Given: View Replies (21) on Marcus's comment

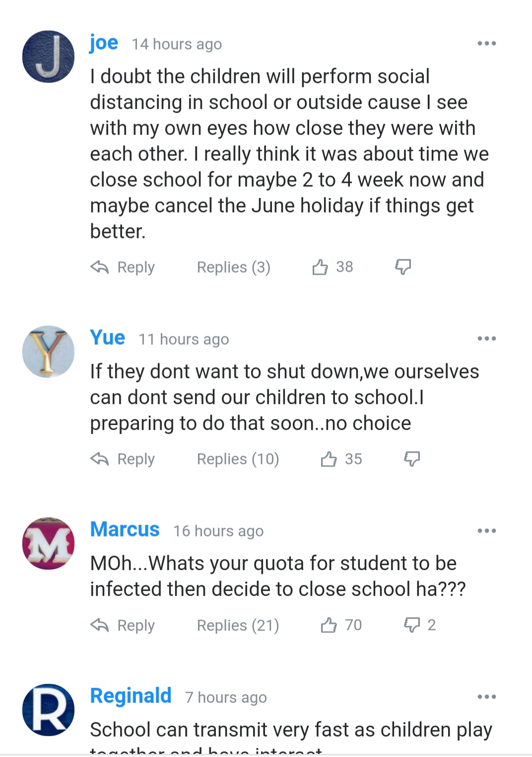Looking at the screenshot, I should [x=238, y=625].
